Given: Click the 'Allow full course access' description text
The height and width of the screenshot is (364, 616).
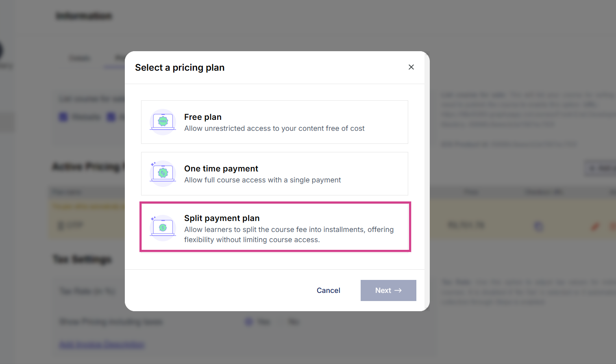Looking at the screenshot, I should 262,180.
